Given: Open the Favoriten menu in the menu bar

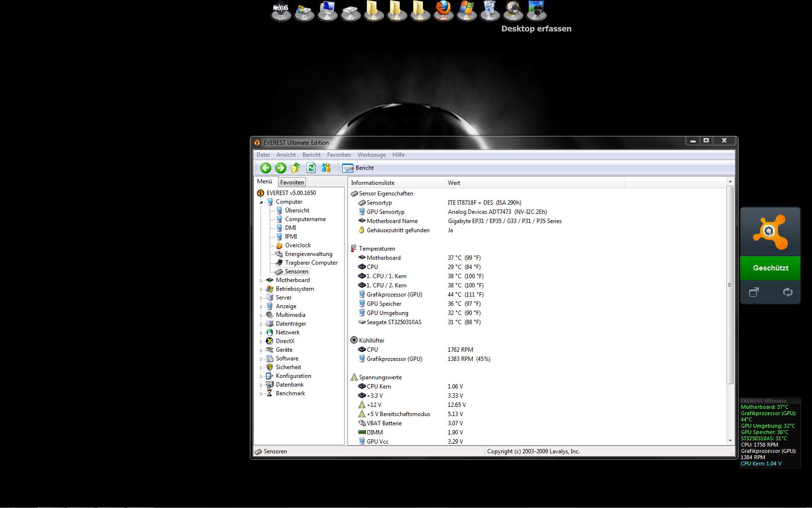Looking at the screenshot, I should click(x=339, y=155).
